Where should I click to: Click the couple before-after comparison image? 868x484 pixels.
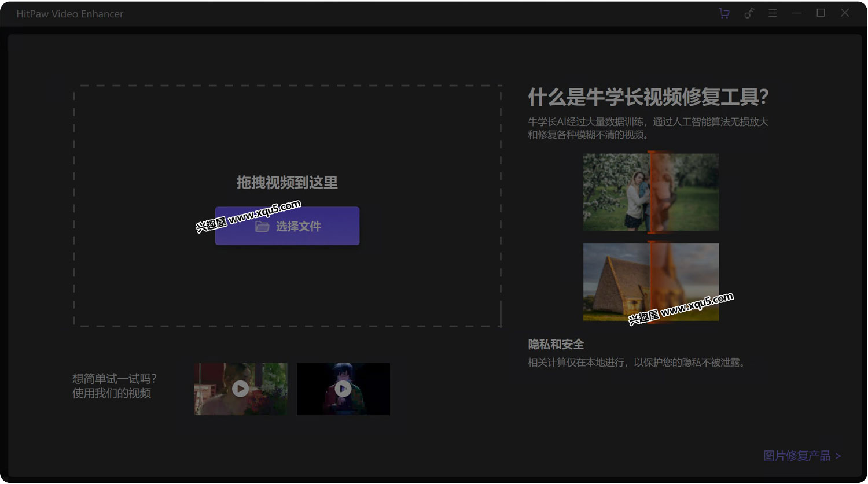pyautogui.click(x=651, y=192)
